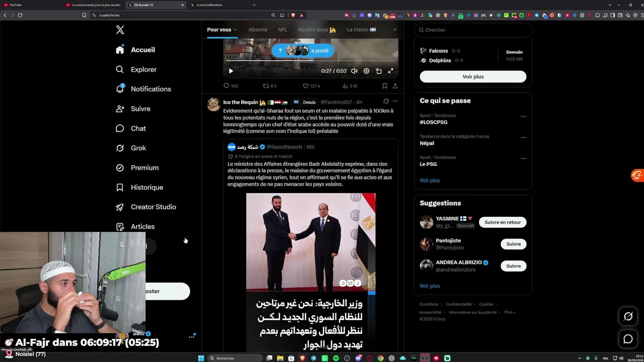Play the video in the top post
This screenshot has width=644, height=362.
point(231,71)
